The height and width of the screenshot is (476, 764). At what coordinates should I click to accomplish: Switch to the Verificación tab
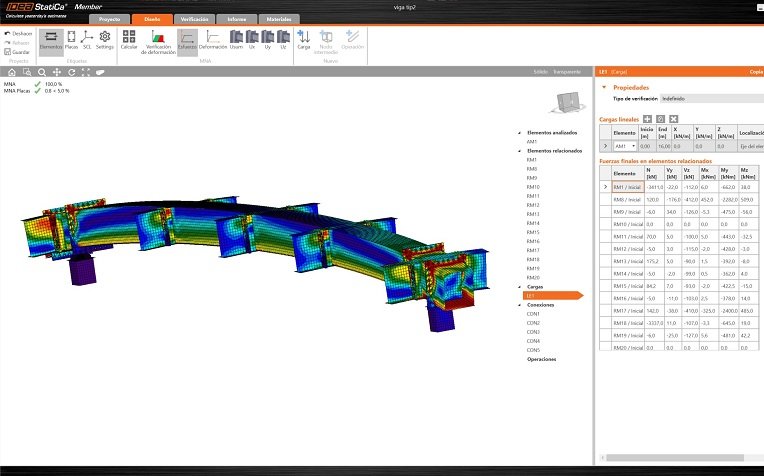[x=194, y=19]
